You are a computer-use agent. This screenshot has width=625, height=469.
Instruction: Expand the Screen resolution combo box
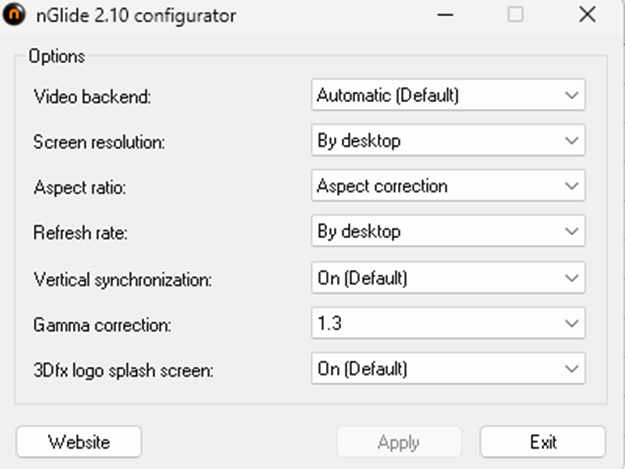[x=448, y=140]
